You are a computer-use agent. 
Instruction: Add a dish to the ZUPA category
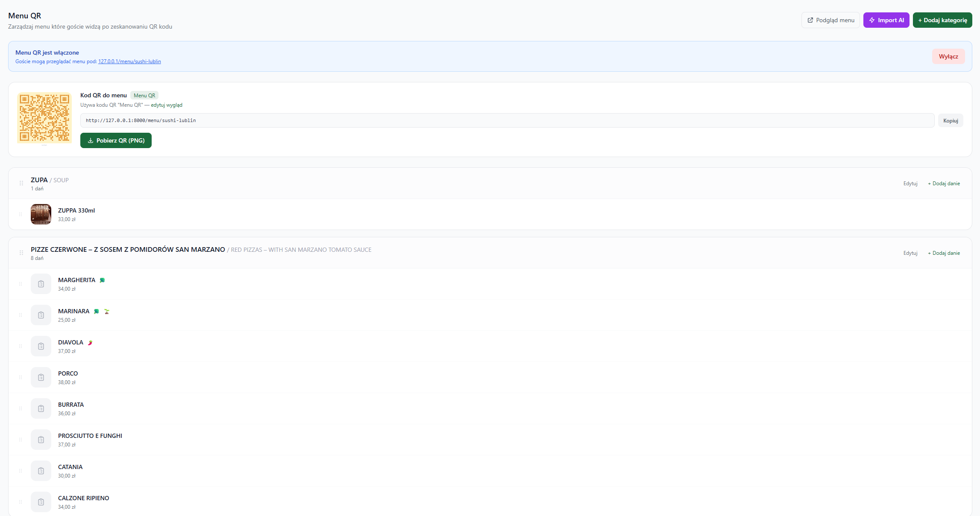coord(943,184)
